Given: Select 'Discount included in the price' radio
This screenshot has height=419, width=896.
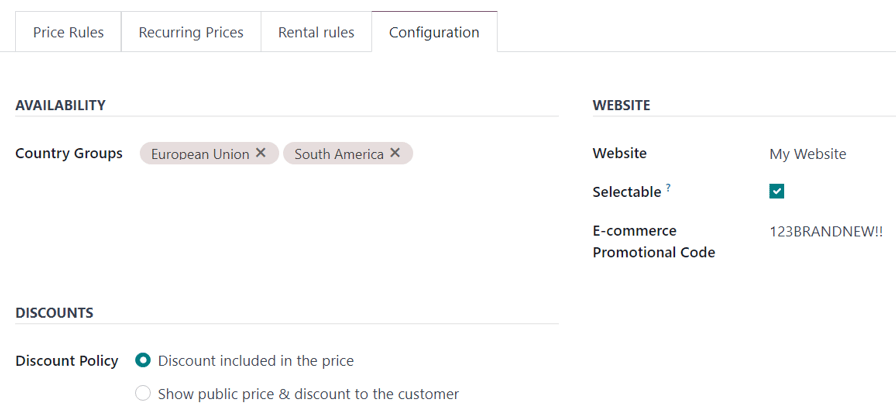Looking at the screenshot, I should tap(143, 360).
